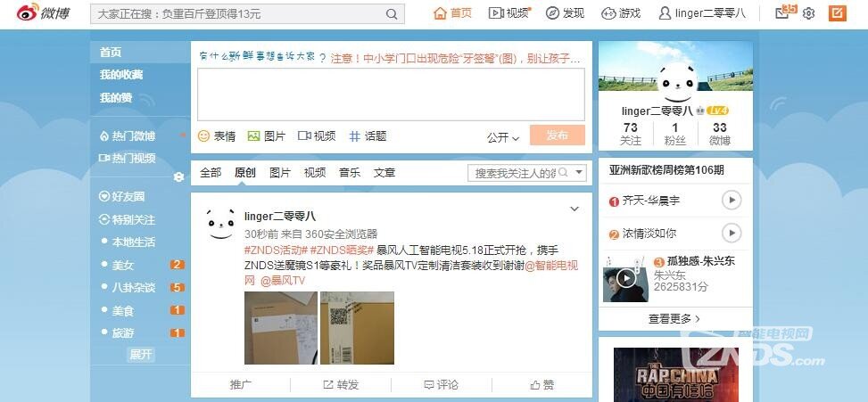Select the 音乐 feed tab
The width and height of the screenshot is (868, 402).
(x=350, y=173)
